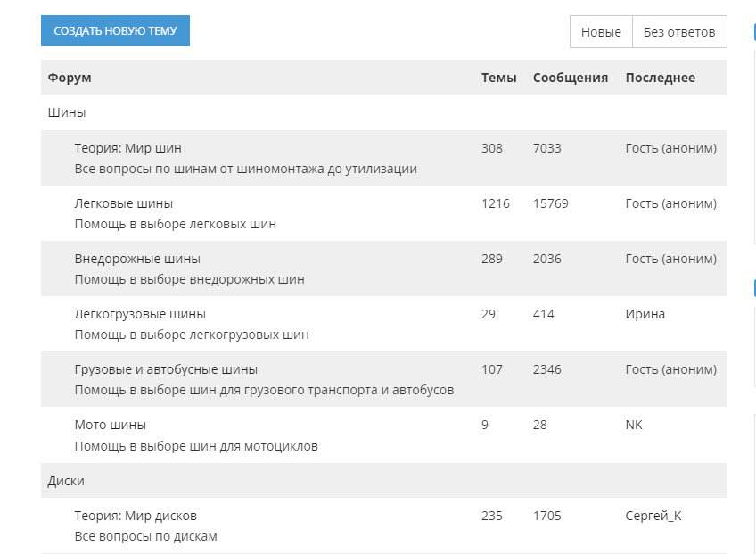Open Грузовые и автобусные шины forum
Viewport: 756px width, 554px height.
[x=166, y=369]
